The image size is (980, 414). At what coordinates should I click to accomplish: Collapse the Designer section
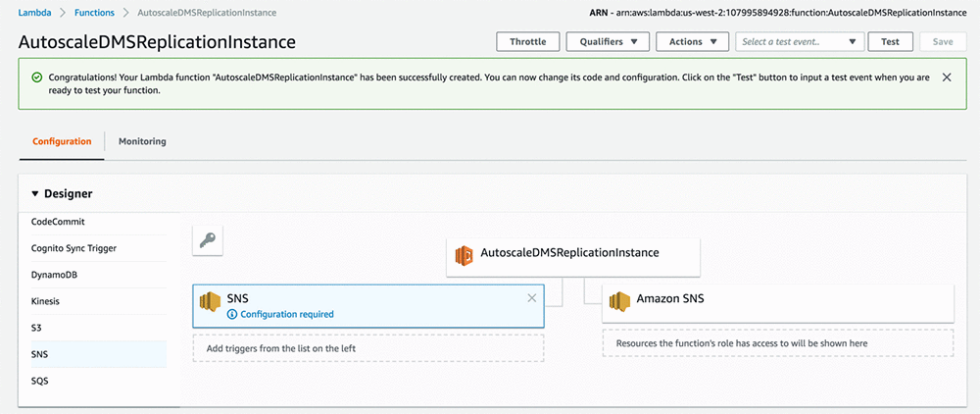tap(36, 194)
